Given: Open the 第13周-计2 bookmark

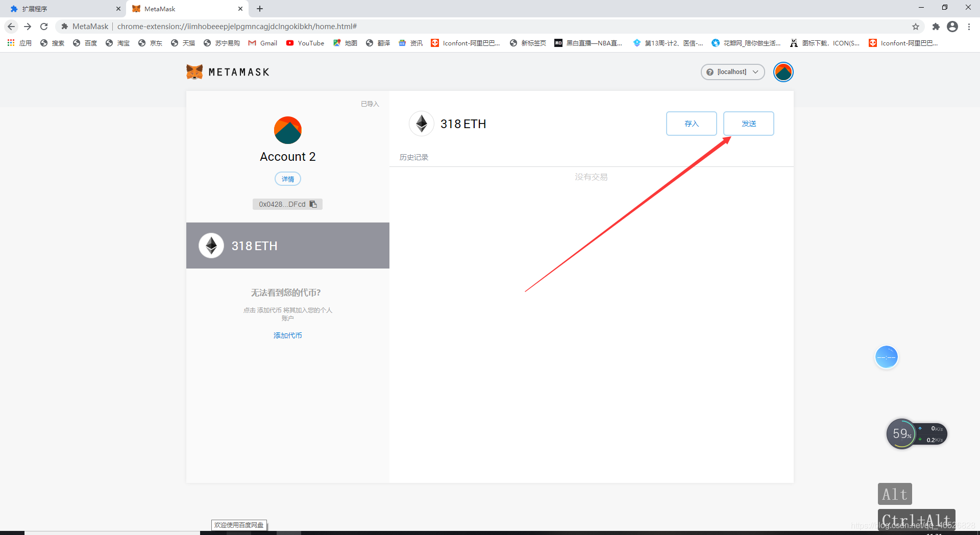Looking at the screenshot, I should point(668,43).
